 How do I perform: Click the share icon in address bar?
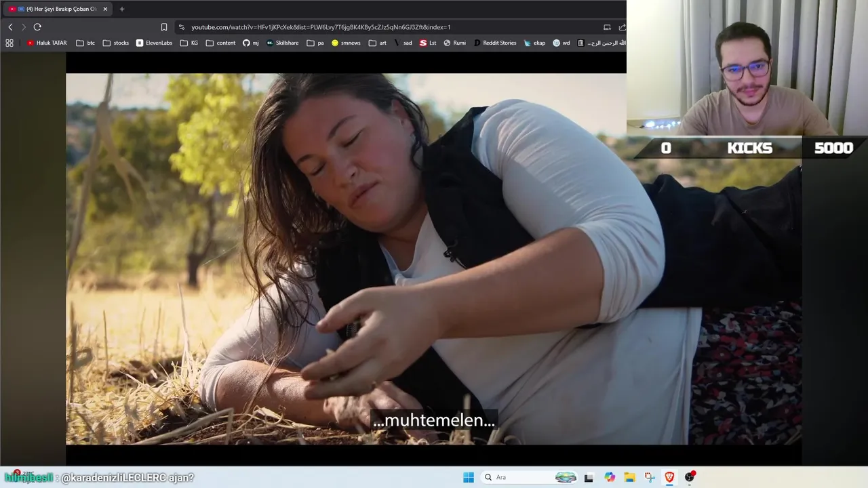coord(622,27)
